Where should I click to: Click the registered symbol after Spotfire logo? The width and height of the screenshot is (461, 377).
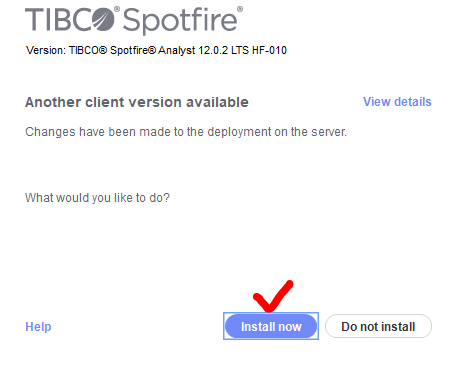(240, 9)
